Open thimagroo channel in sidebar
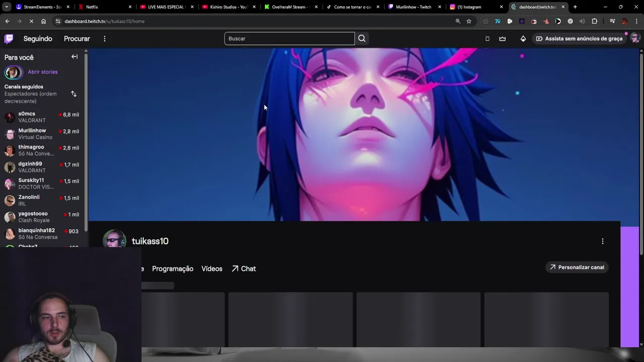Image resolution: width=644 pixels, height=362 pixels. (43, 150)
